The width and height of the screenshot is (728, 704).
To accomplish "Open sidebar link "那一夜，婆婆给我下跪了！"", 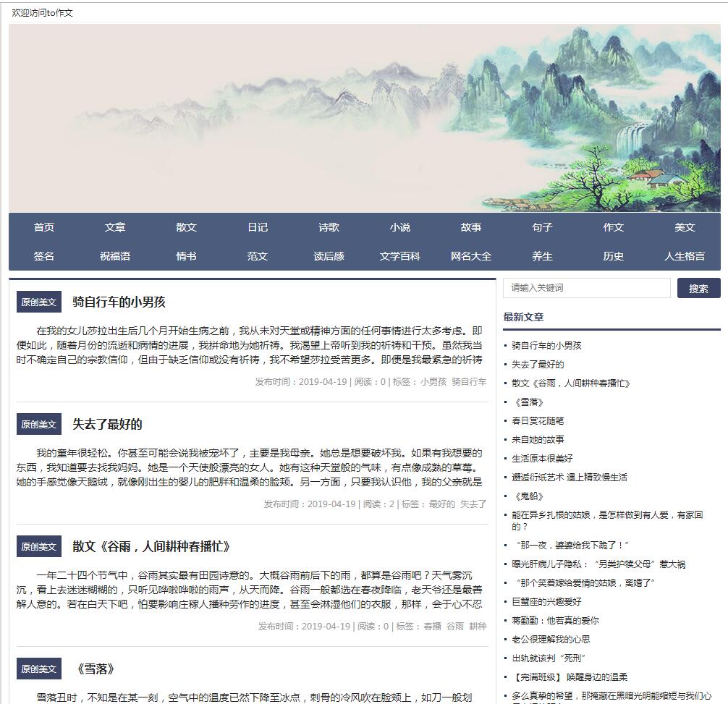I will tap(572, 546).
